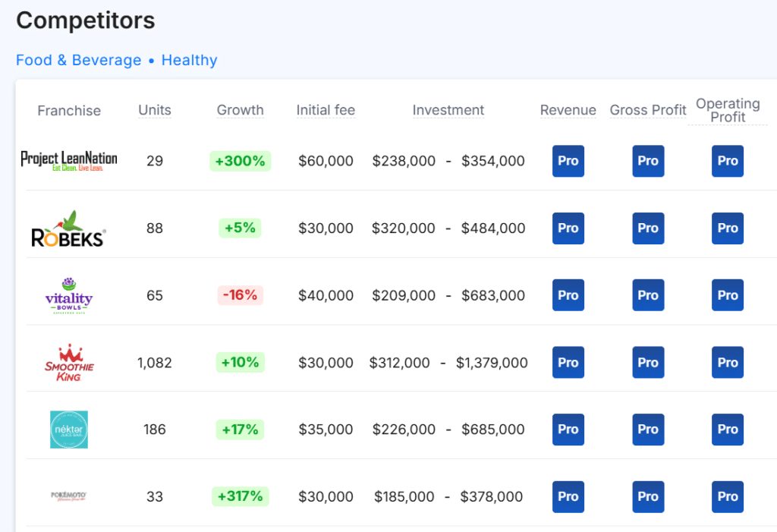Open the Robeks franchise logo

68,228
